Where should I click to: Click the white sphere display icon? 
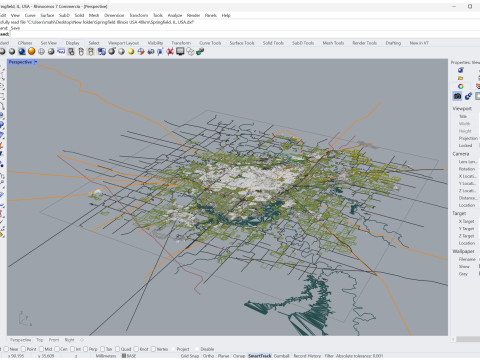121,51
